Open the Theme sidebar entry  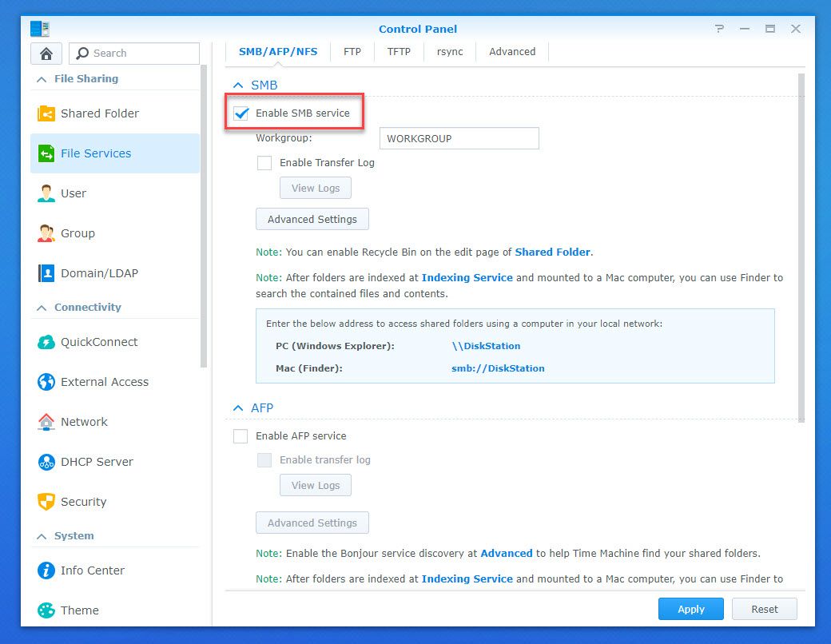click(x=115, y=610)
